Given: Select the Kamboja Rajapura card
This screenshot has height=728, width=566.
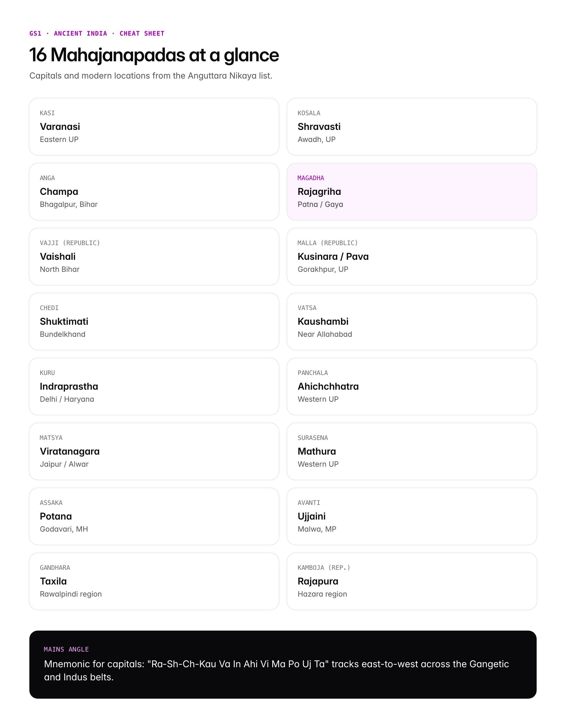Looking at the screenshot, I should click(x=412, y=581).
